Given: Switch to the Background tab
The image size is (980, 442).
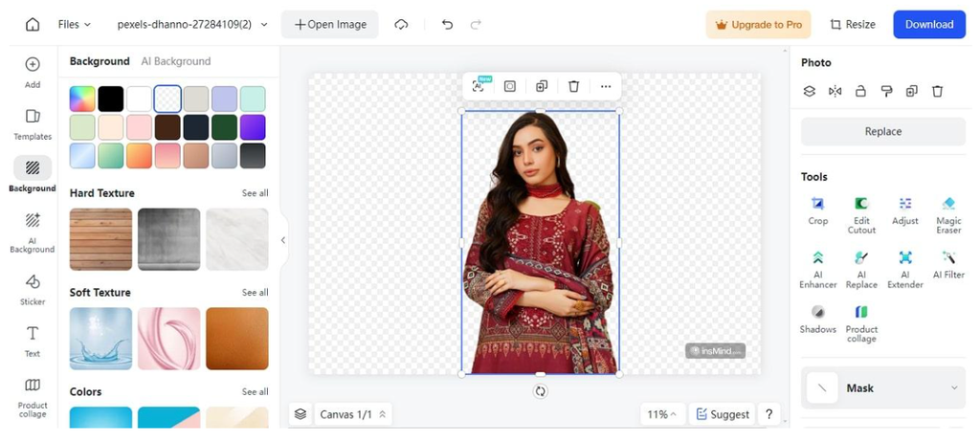Looking at the screenshot, I should click(100, 61).
